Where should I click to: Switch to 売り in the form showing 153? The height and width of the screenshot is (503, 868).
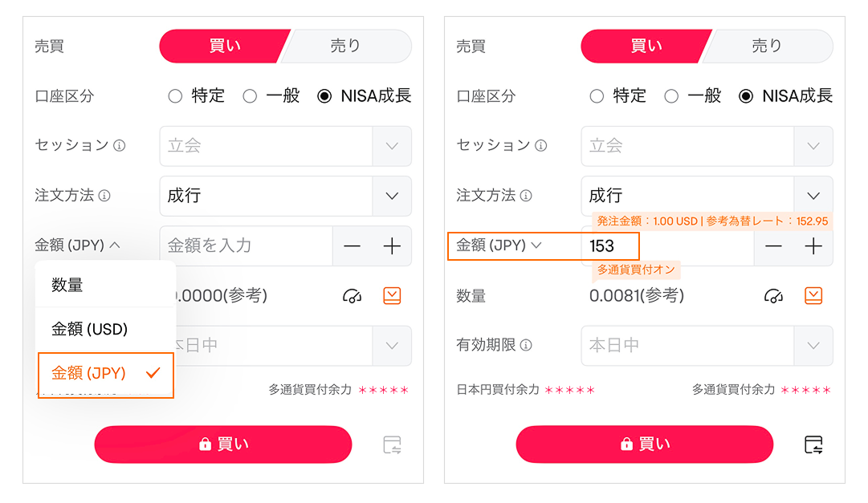(766, 47)
